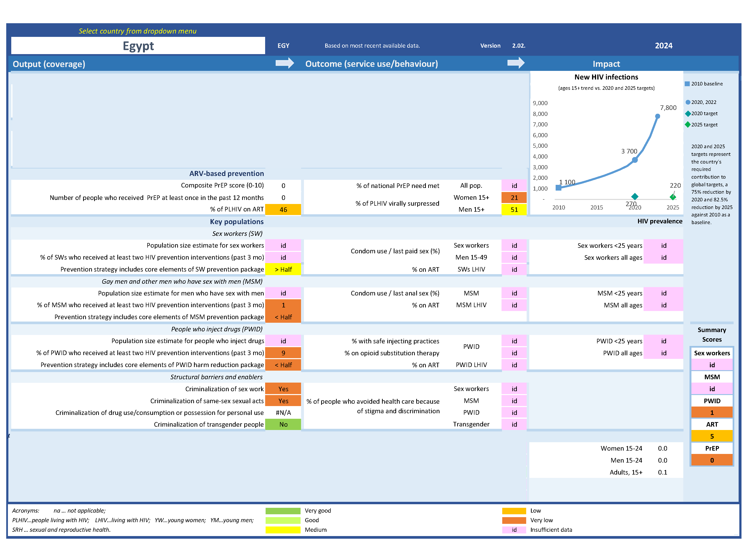Select the Good light green legend swatch
The width and height of the screenshot is (747, 560).
click(x=283, y=520)
